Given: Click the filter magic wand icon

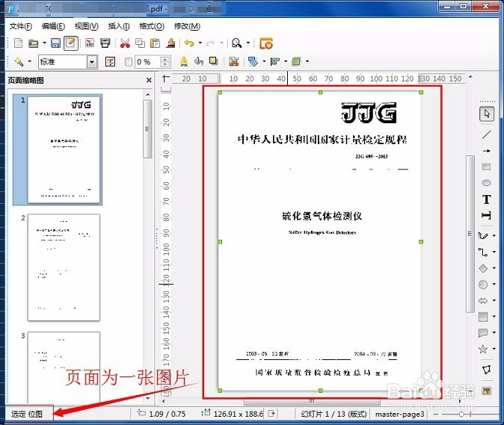Looking at the screenshot, I should (19, 61).
